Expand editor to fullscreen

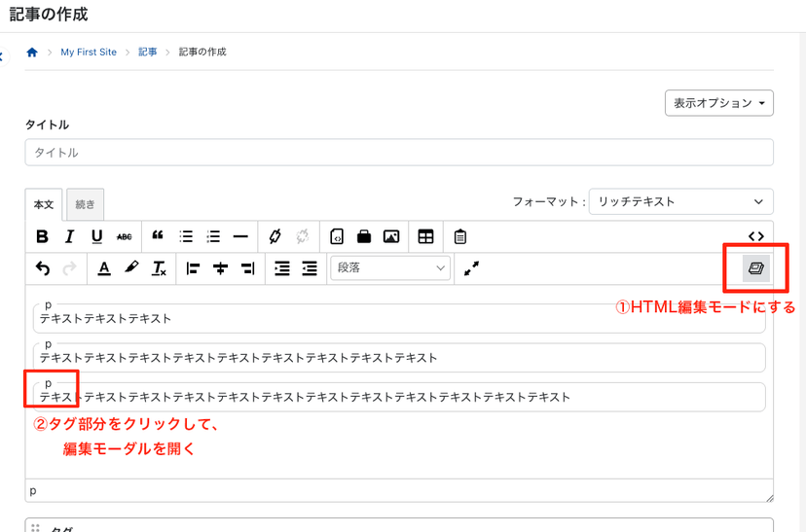(x=471, y=268)
